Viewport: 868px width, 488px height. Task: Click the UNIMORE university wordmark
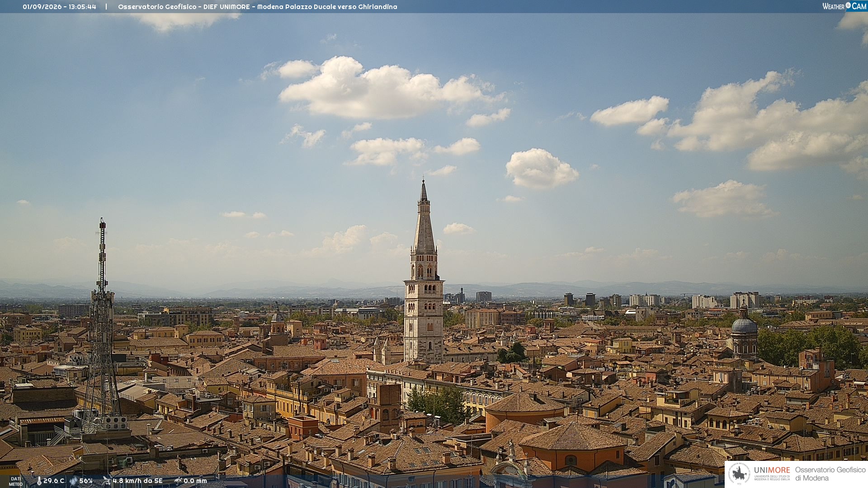772,473
